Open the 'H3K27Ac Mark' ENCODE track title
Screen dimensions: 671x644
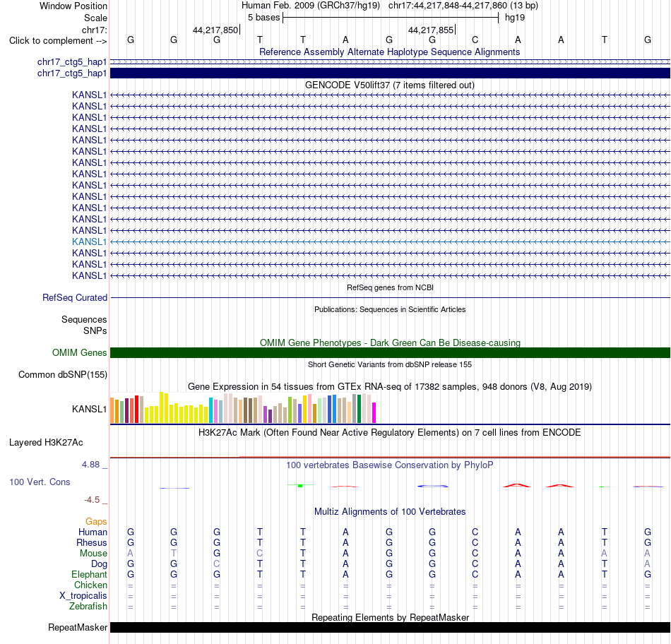point(389,433)
